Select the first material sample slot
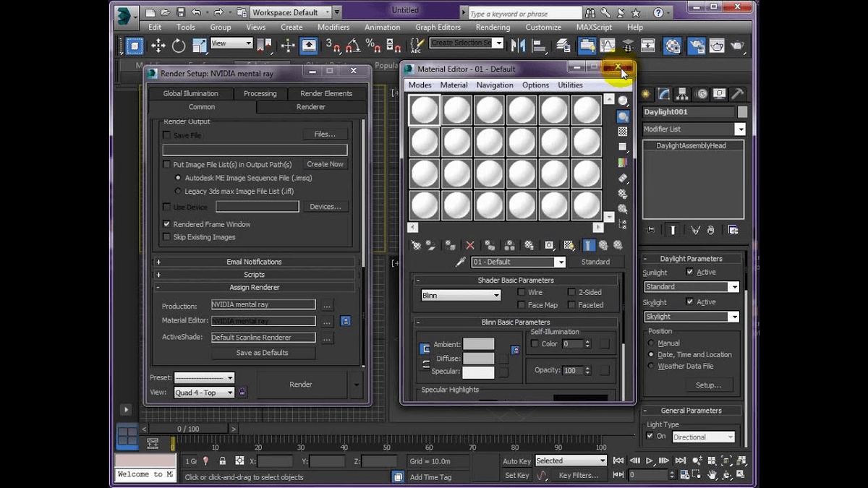This screenshot has width=868, height=488. coord(424,109)
